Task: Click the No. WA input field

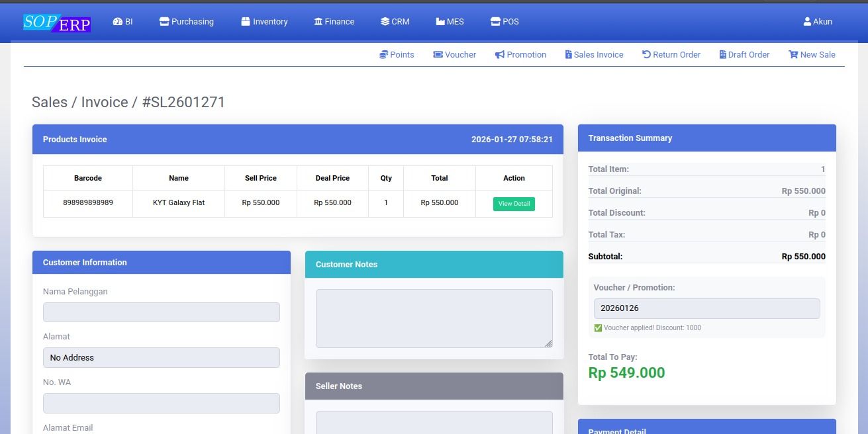Action: (x=162, y=404)
